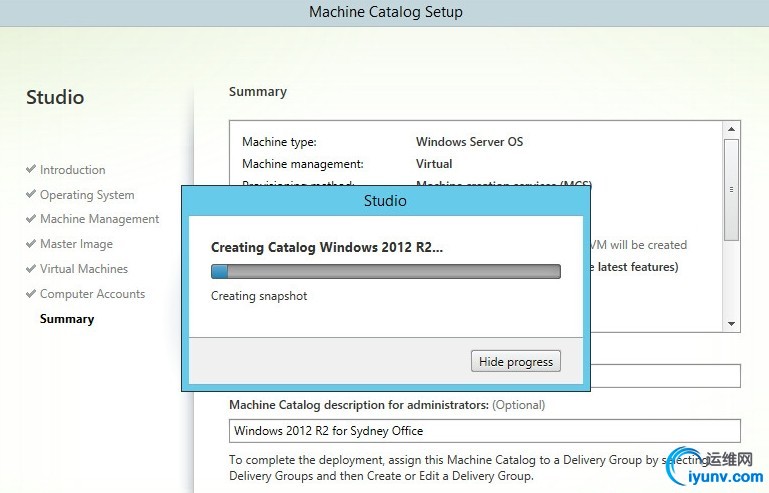This screenshot has height=493, width=769.
Task: Click the checkmark beside Machine Management
Action: (x=31, y=218)
